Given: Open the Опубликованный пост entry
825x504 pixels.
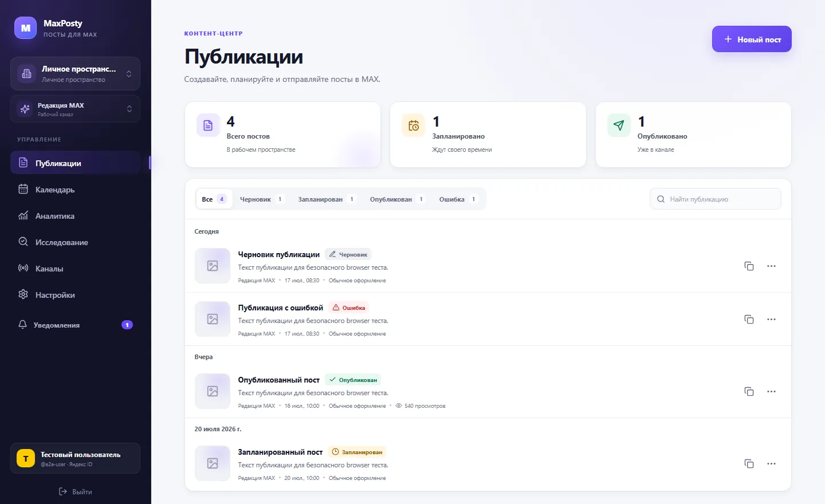Looking at the screenshot, I should point(278,380).
